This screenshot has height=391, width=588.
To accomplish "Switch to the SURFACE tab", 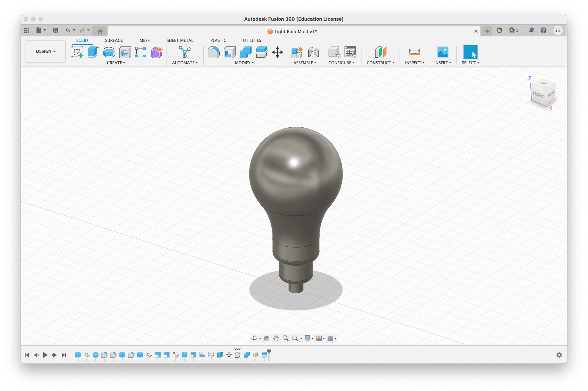I will (114, 40).
